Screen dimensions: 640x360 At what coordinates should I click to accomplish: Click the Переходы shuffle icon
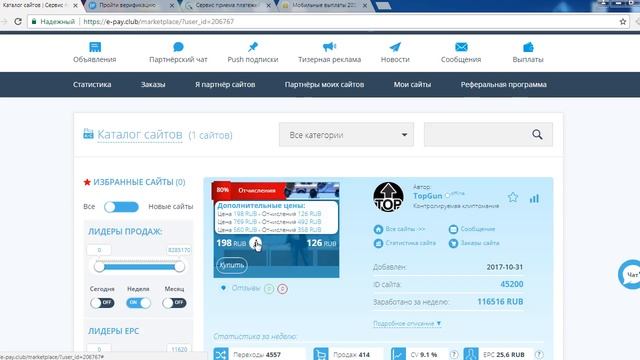(x=221, y=354)
